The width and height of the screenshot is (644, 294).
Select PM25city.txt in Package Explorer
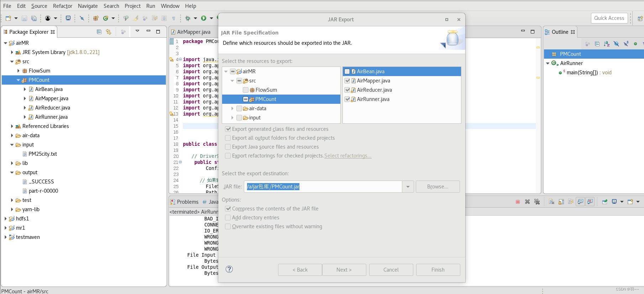click(43, 154)
